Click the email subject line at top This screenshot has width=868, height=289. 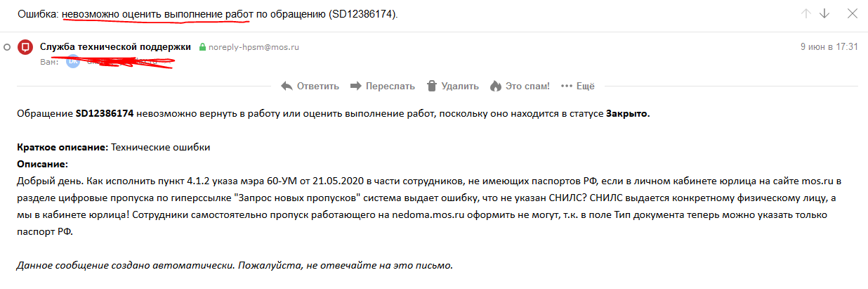click(x=207, y=14)
